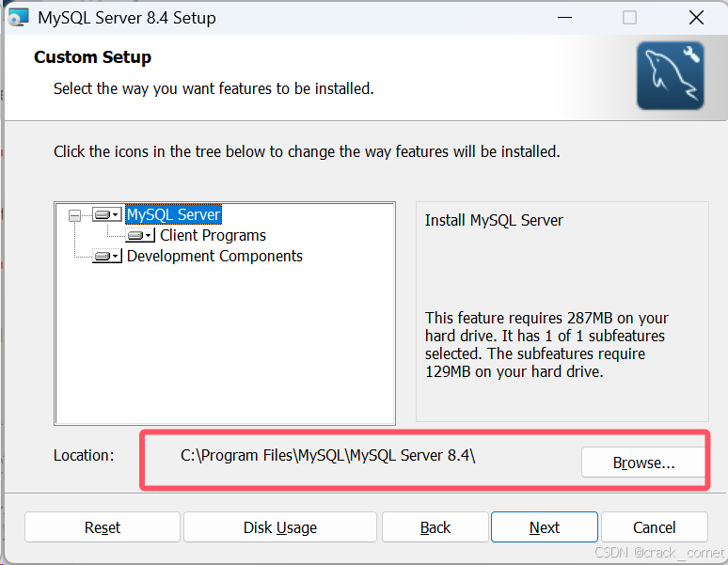Open Client Programs feature install-option icon
728x565 pixels.
[140, 236]
